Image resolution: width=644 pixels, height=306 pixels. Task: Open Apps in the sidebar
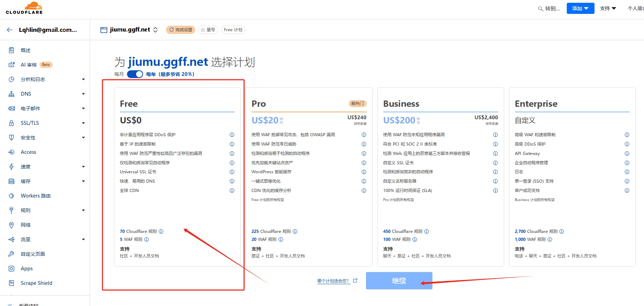pos(27,269)
